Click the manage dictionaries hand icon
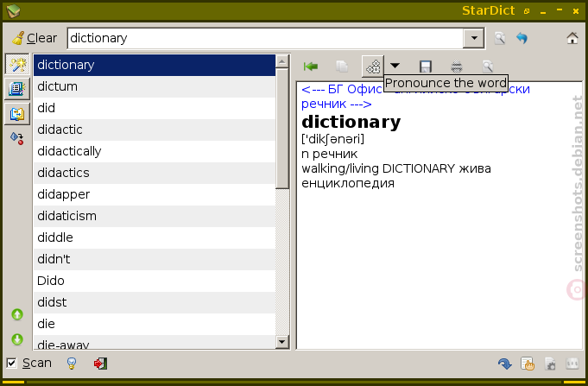 click(528, 364)
